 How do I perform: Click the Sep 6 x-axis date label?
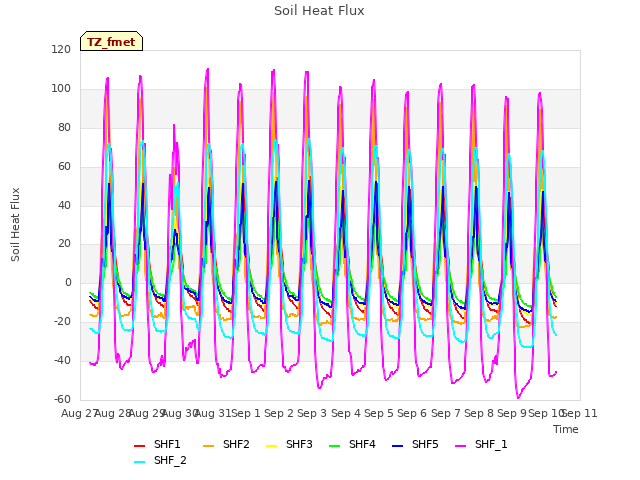pyautogui.click(x=412, y=413)
